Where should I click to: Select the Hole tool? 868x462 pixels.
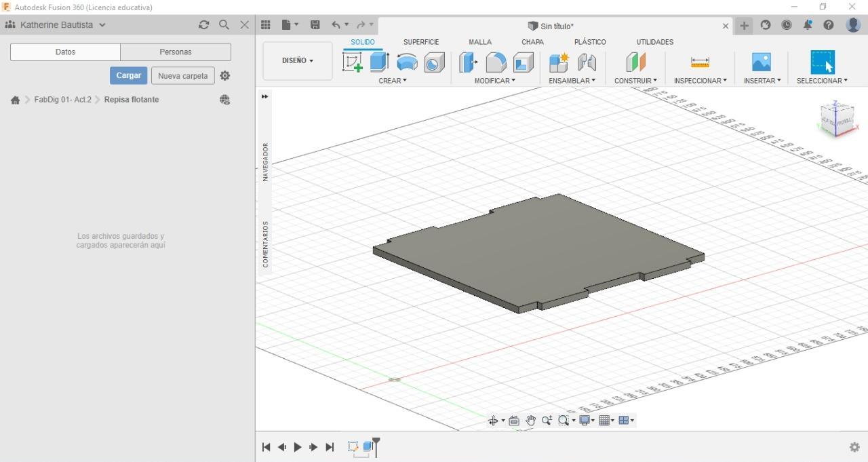pos(434,62)
